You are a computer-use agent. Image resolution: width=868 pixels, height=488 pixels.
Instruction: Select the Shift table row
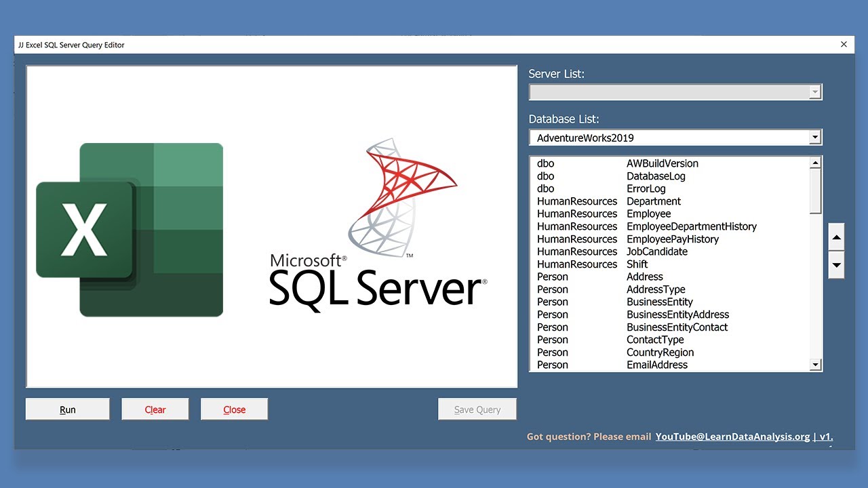point(670,264)
